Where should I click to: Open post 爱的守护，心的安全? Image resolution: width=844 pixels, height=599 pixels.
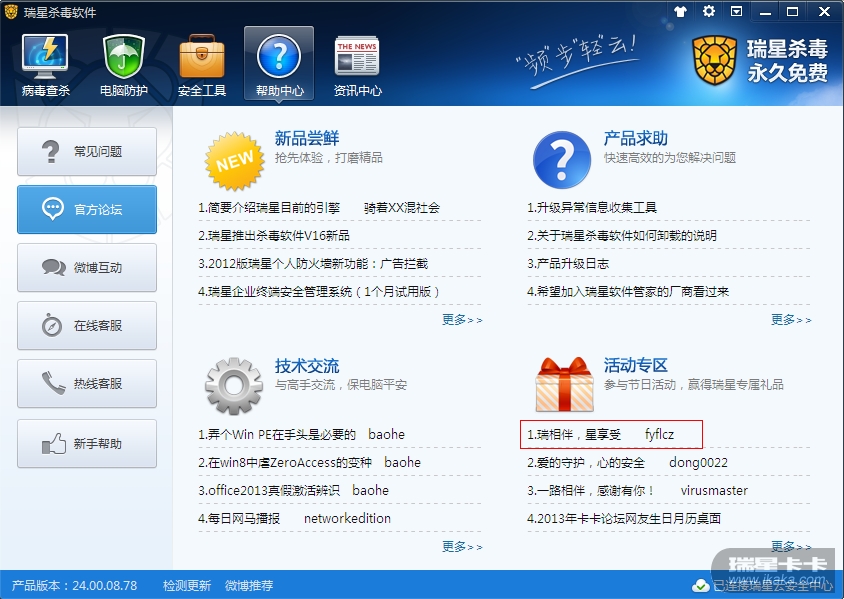[x=586, y=462]
